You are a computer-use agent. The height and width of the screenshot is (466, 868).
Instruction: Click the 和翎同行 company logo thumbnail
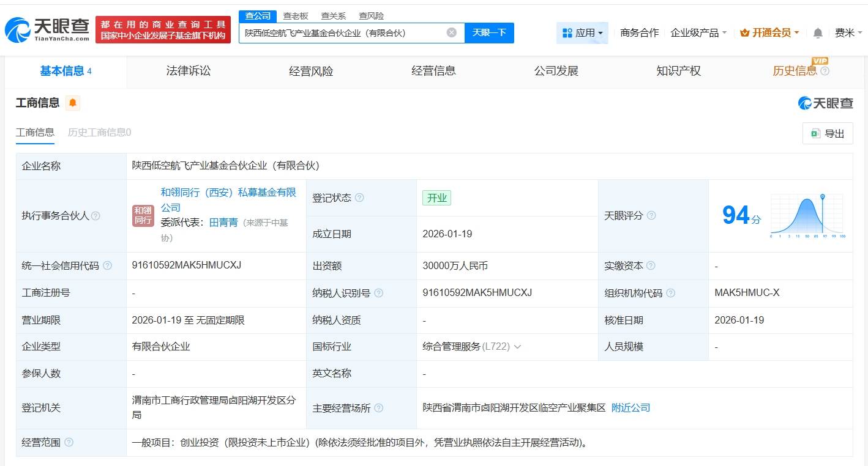143,216
